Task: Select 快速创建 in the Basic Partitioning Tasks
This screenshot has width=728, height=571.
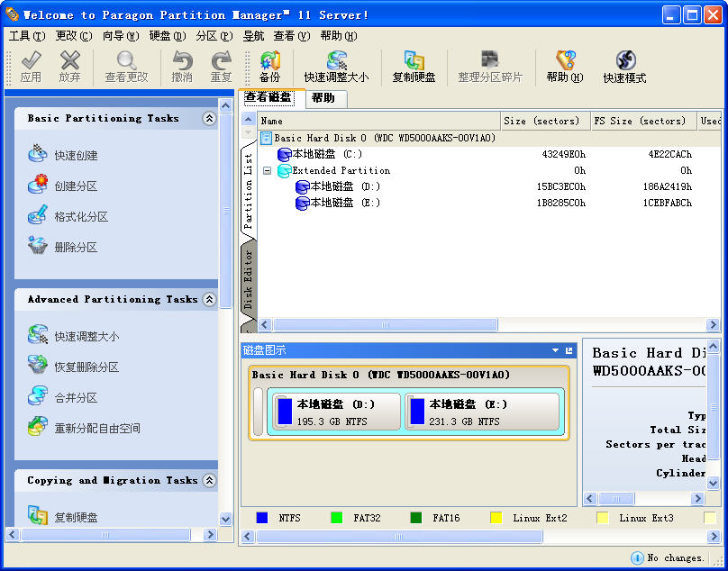Action: [x=75, y=156]
